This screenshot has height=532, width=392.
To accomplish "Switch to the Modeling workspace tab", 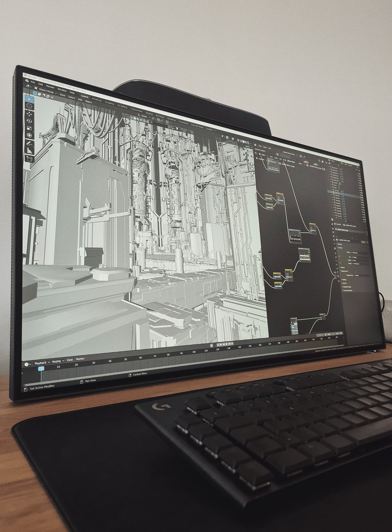I will tap(97, 99).
